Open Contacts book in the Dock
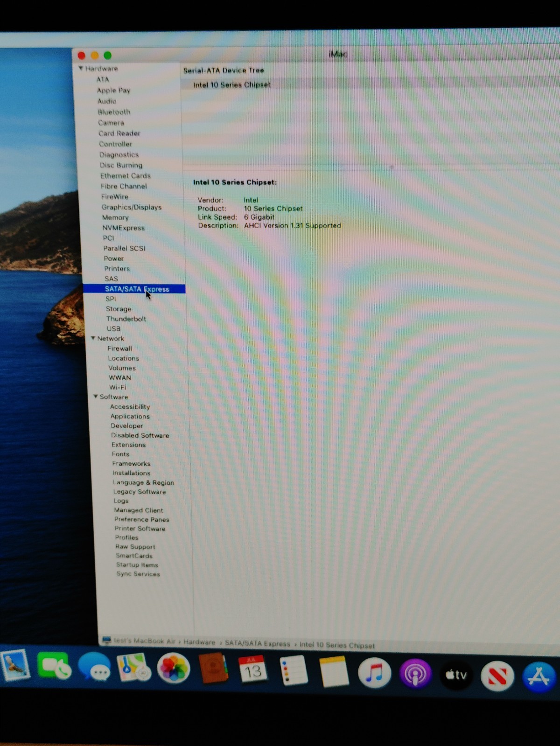 (x=213, y=669)
